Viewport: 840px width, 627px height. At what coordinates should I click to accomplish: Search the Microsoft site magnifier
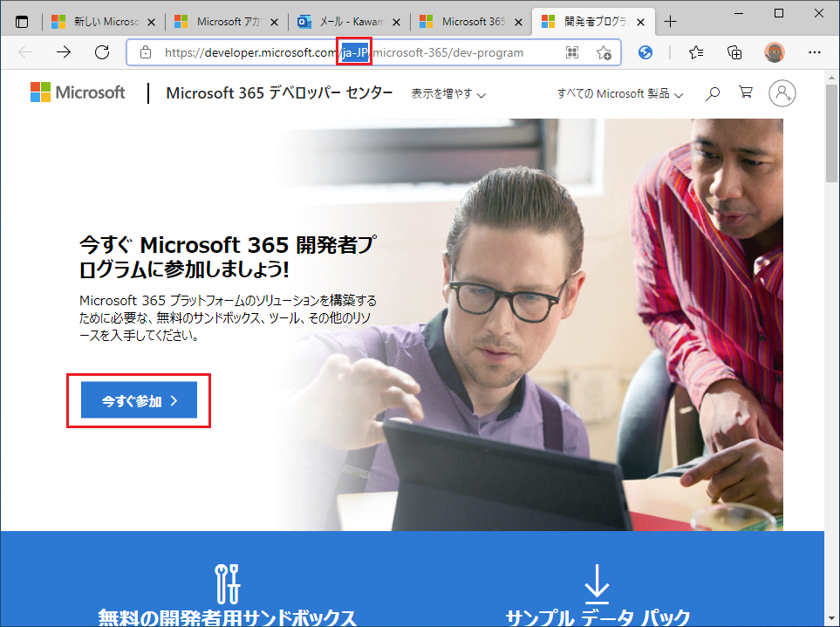712,93
